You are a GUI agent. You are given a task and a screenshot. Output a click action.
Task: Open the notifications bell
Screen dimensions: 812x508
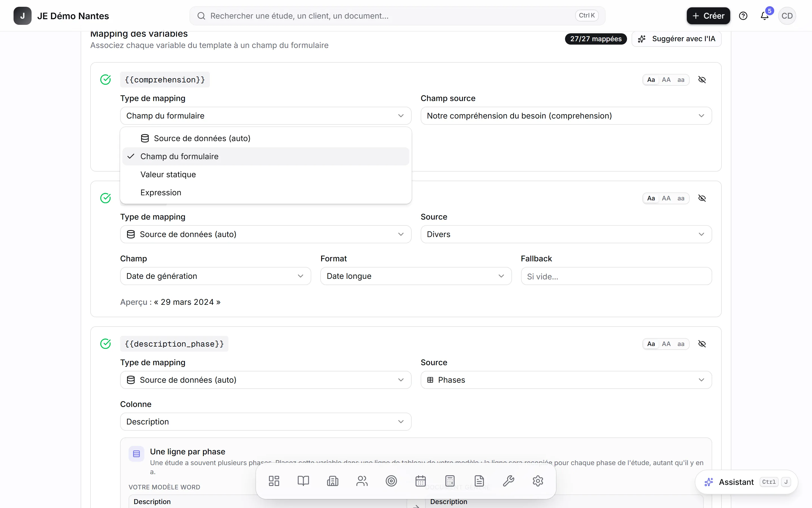click(x=765, y=16)
